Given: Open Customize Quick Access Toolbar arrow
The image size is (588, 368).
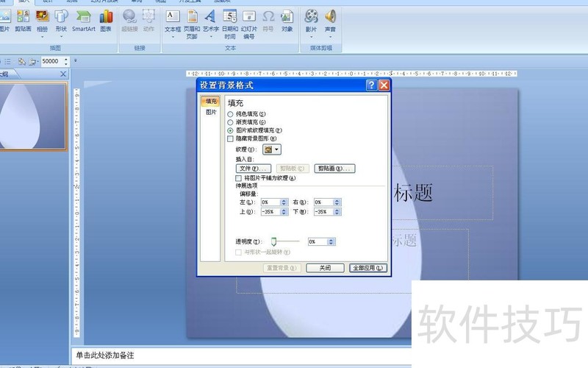Looking at the screenshot, I should click(76, 60).
